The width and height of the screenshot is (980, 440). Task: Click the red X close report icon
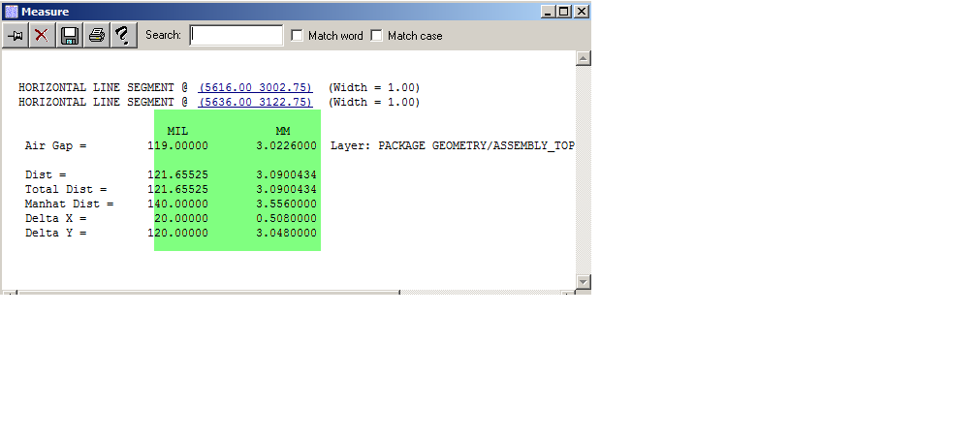(x=42, y=35)
